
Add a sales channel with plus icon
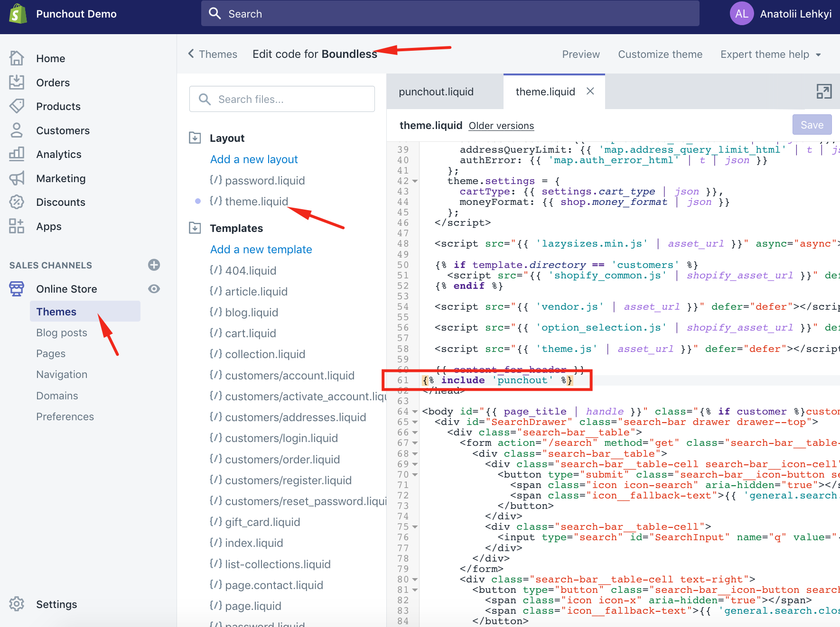154,265
